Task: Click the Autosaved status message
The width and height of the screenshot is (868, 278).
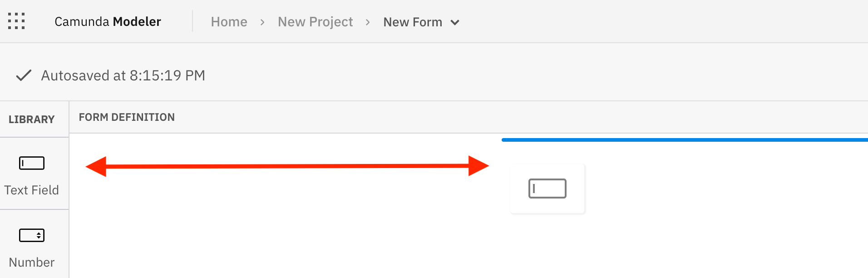Action: click(123, 75)
